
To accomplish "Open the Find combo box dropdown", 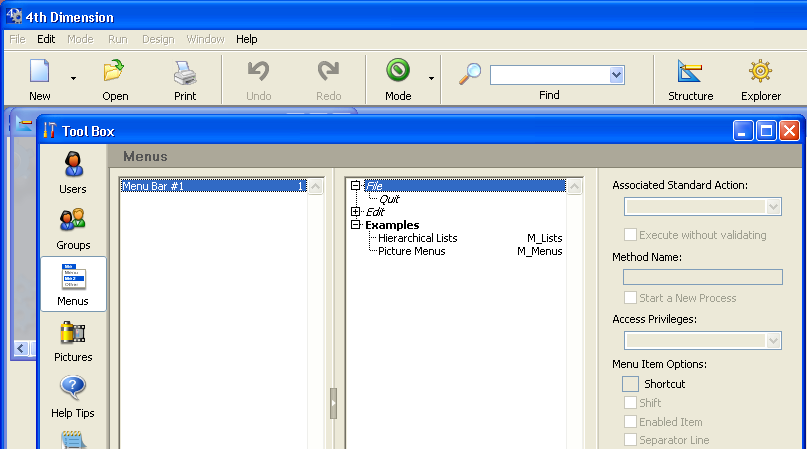I will [616, 75].
